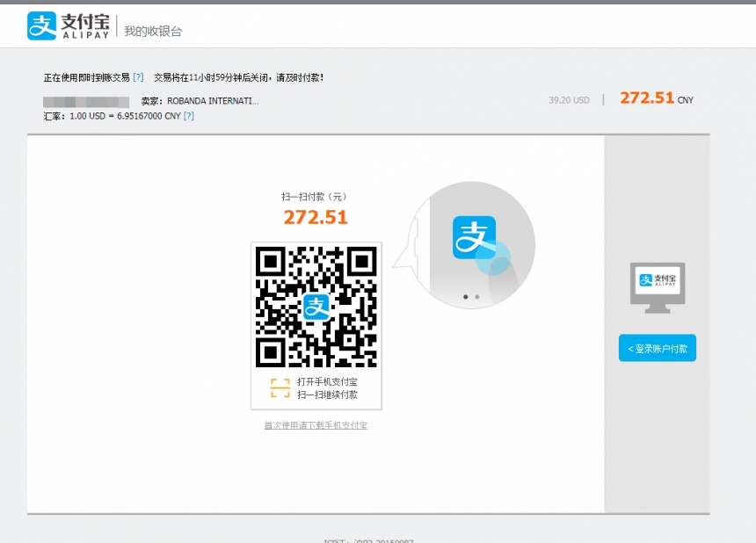Open help icon next to exchange rate
The height and width of the screenshot is (543, 756).
click(x=189, y=116)
